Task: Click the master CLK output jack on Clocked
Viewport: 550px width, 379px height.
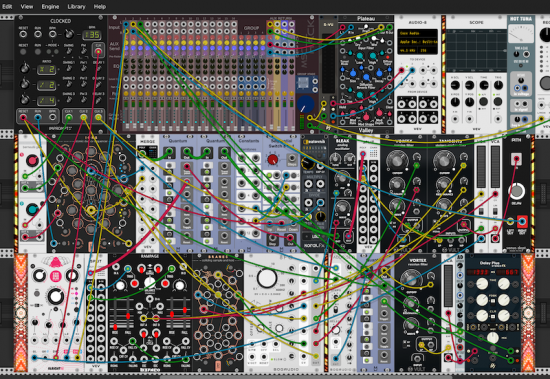Action: click(98, 52)
